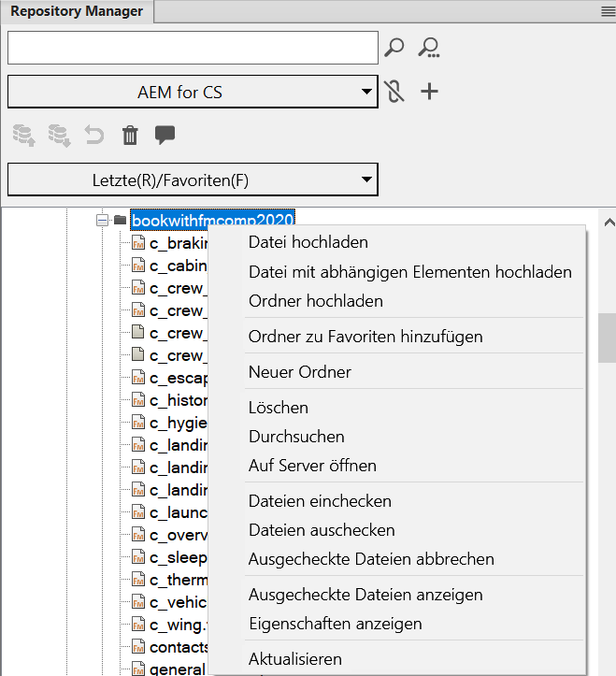Open the AEM for CS dropdown
616x676 pixels.
tap(193, 93)
